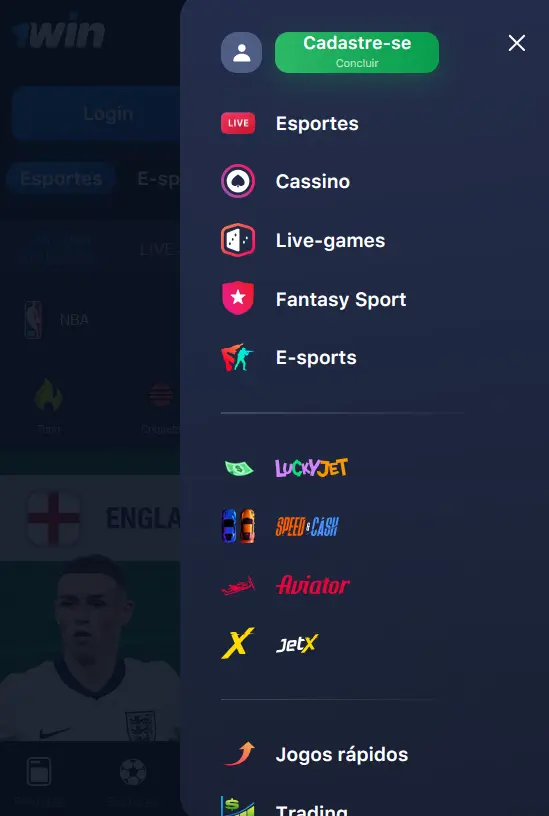The image size is (549, 816).
Task: Click the Cassino spade chip icon
Action: (238, 181)
